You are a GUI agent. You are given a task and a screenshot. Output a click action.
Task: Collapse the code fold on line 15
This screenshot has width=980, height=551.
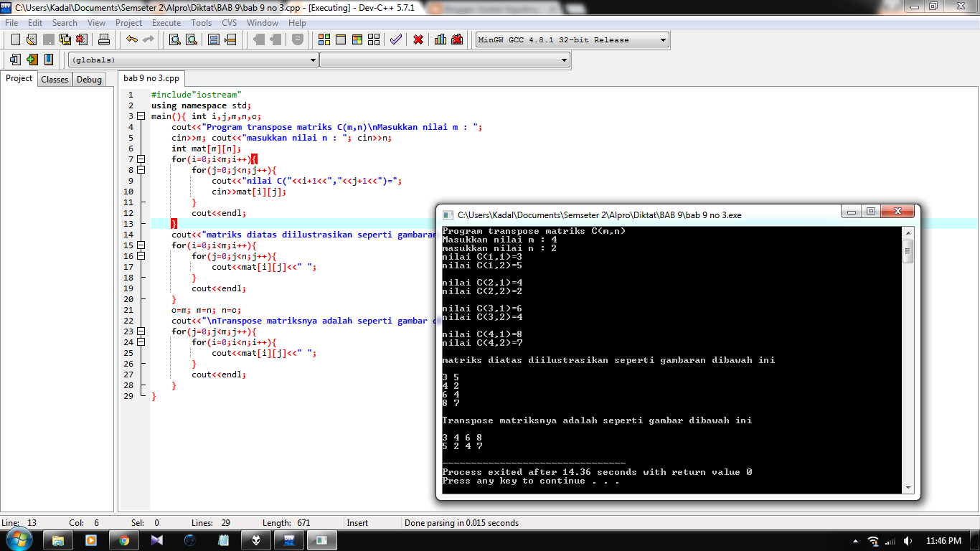pyautogui.click(x=141, y=245)
